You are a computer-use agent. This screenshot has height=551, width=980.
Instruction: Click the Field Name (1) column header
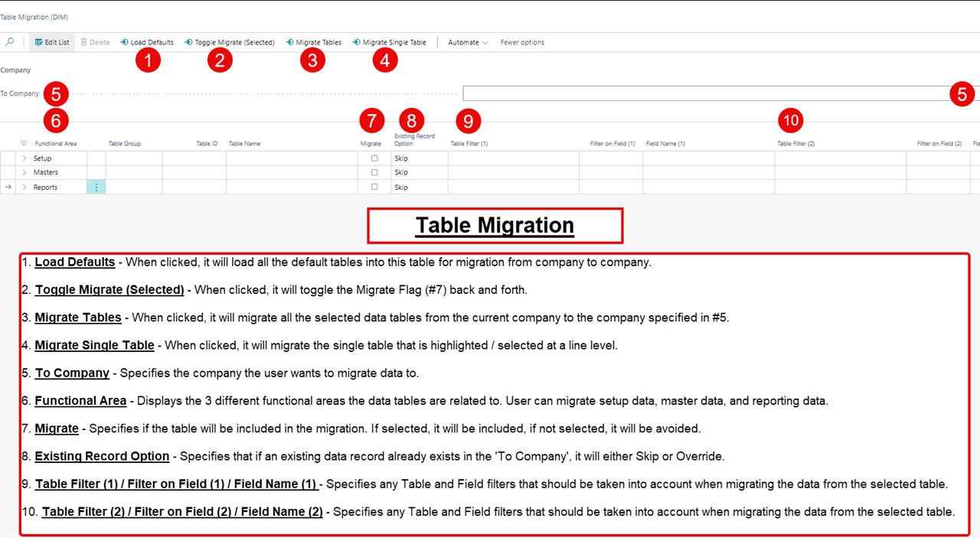coord(665,144)
